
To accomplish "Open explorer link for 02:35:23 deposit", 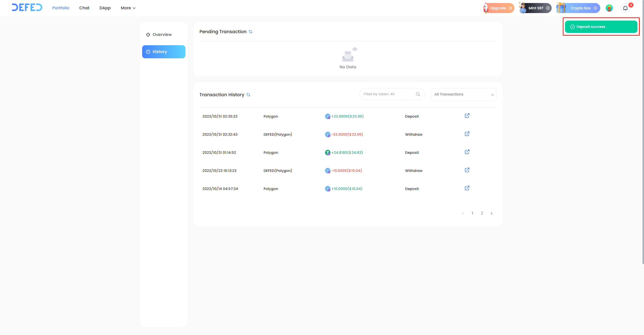I will tap(467, 116).
